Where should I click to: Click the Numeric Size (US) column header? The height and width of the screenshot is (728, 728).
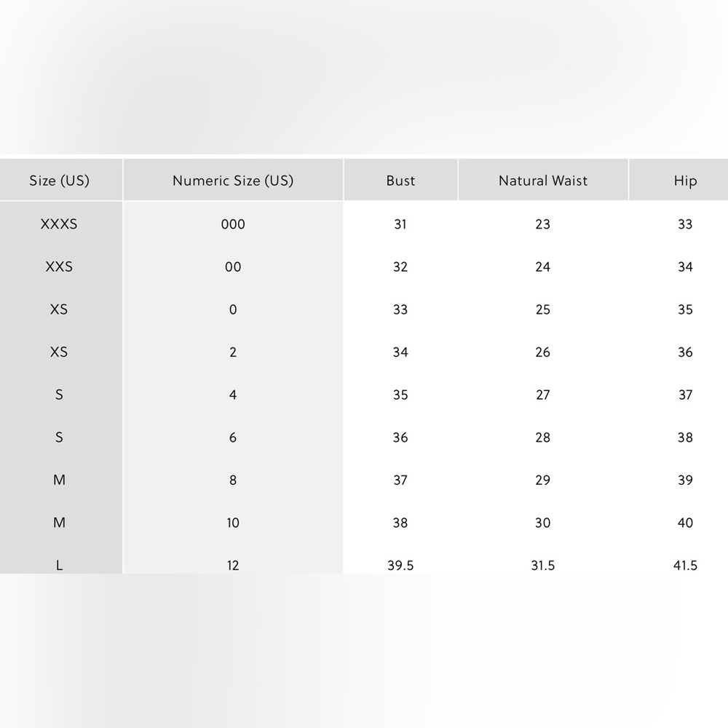point(233,180)
